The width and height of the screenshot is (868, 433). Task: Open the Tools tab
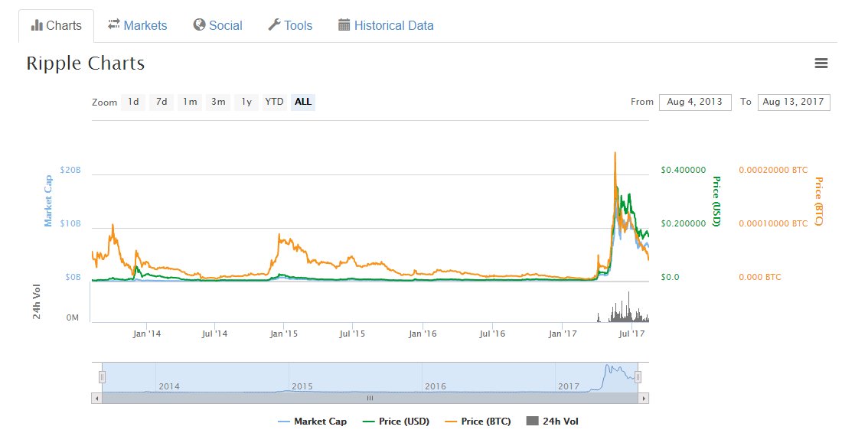tap(290, 25)
